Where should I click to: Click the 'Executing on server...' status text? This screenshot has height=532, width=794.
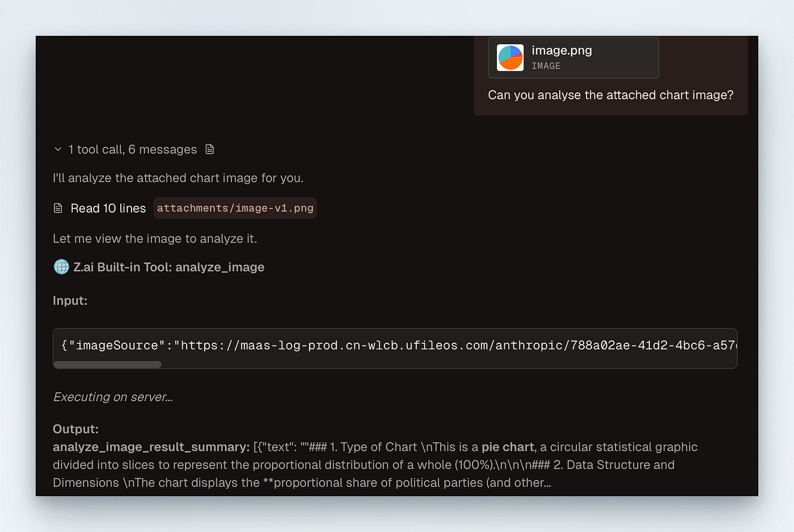[x=113, y=397]
